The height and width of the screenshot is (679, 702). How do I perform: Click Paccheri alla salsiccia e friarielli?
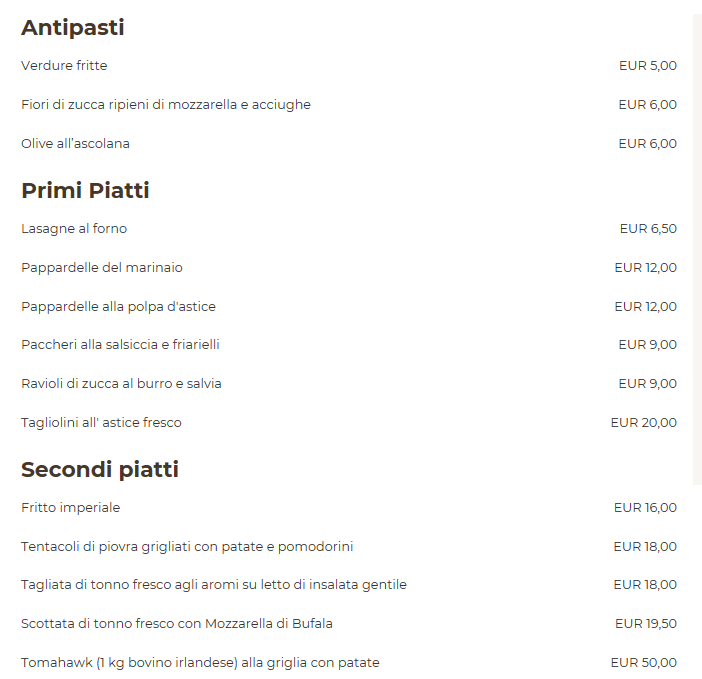[120, 345]
